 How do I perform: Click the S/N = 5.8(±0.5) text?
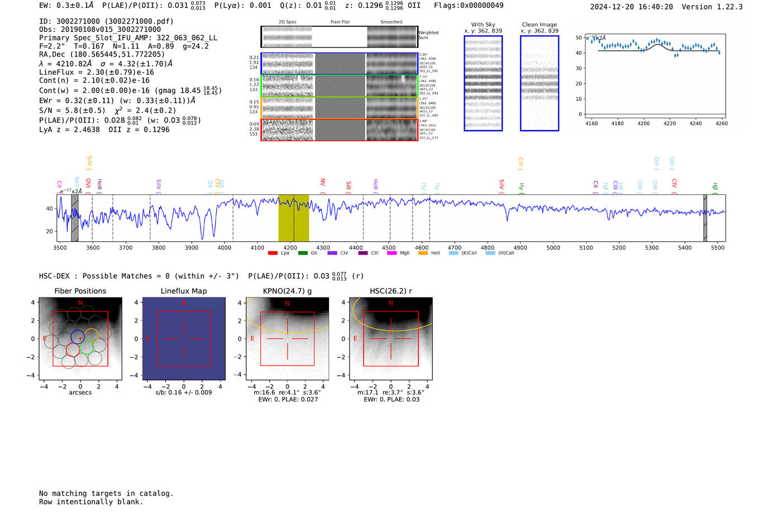coord(72,111)
